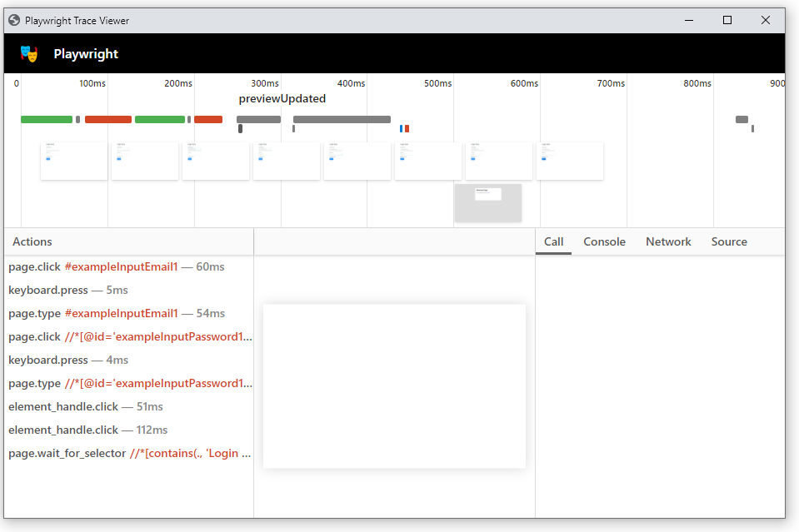Click the Actions panel header
This screenshot has width=799, height=532.
[32, 241]
